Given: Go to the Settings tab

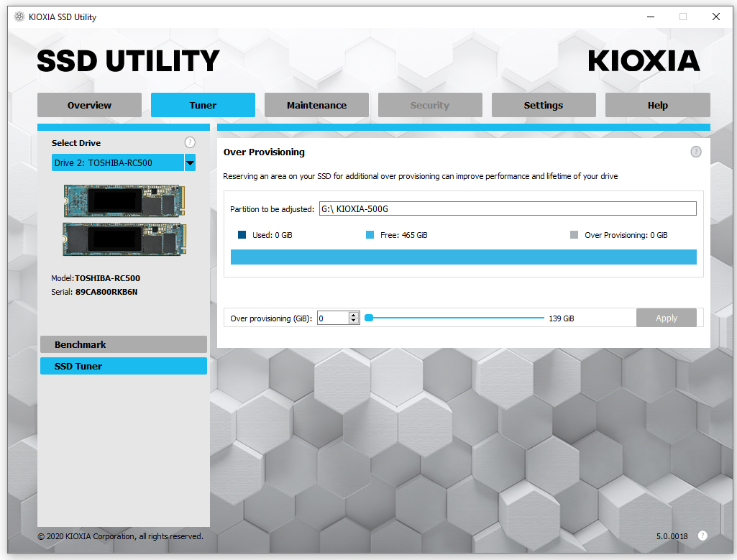Looking at the screenshot, I should [544, 105].
